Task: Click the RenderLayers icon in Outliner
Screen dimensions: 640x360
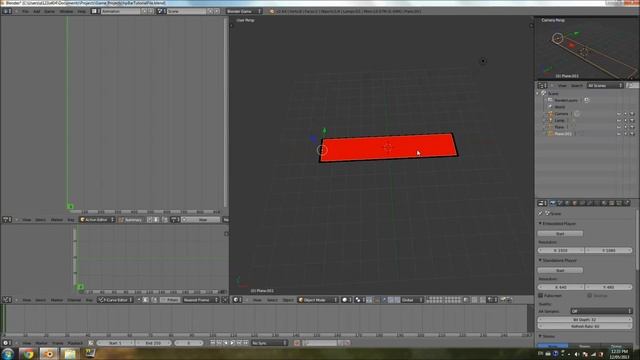Action: 550,100
